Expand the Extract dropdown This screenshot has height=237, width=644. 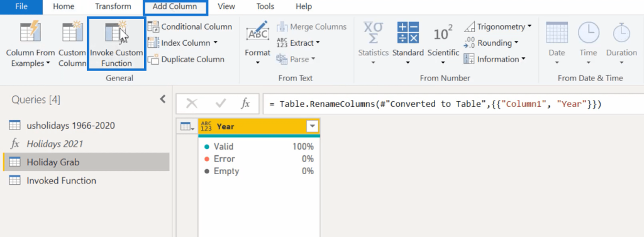(318, 43)
